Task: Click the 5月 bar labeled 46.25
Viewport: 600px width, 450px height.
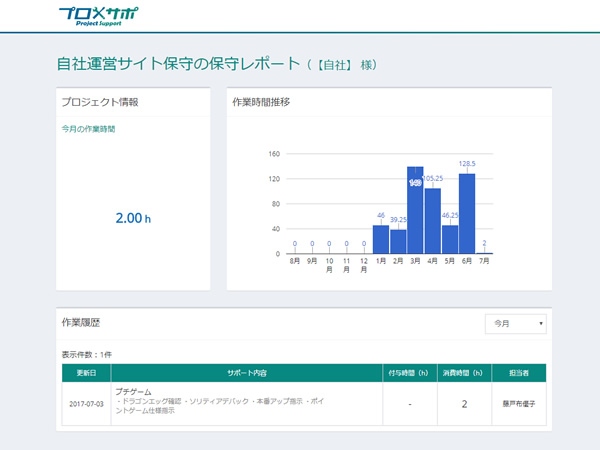Action: coord(450,240)
